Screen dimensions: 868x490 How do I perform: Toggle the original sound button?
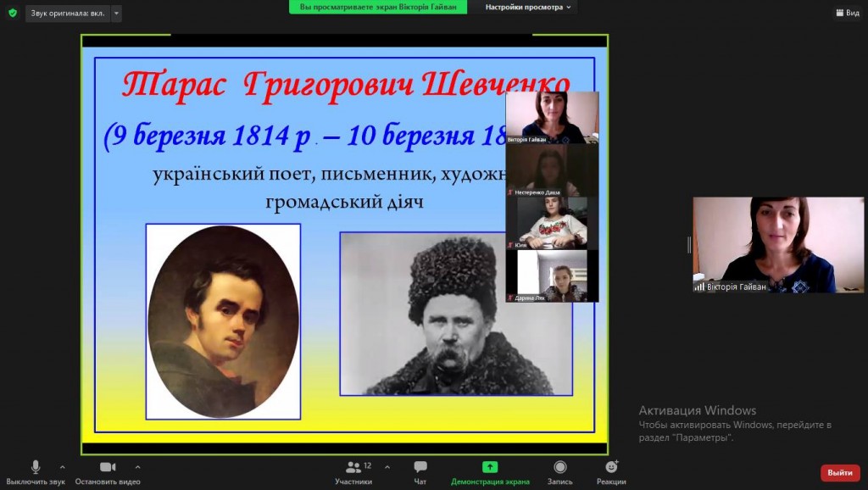[68, 14]
